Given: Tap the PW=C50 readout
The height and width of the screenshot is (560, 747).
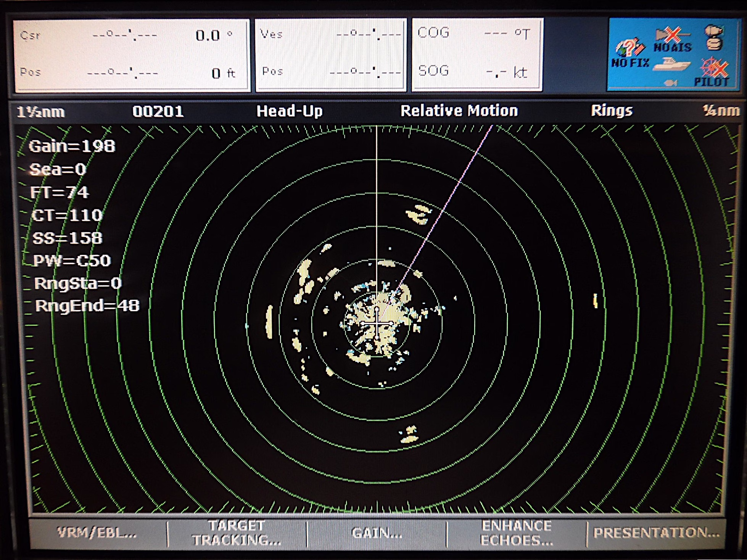Looking at the screenshot, I should click(x=72, y=261).
